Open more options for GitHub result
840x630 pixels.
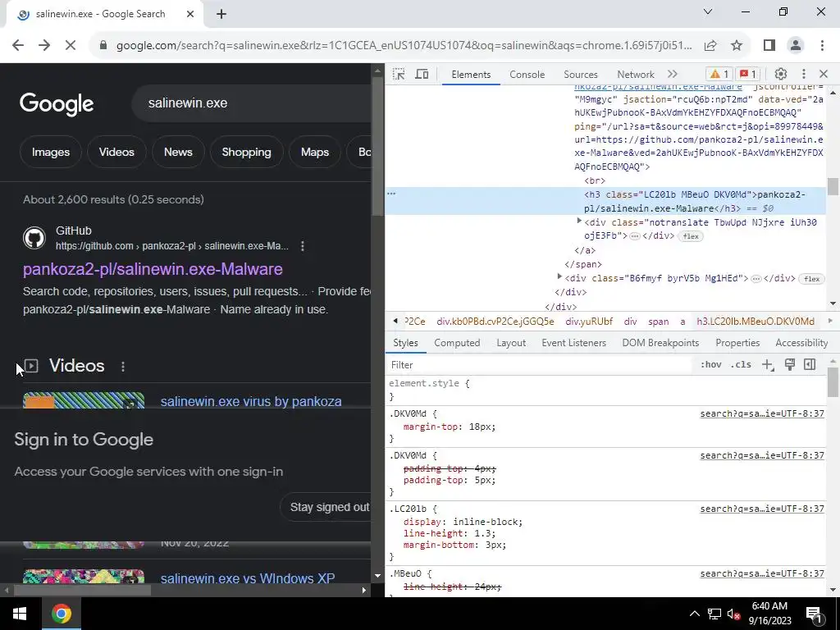[303, 246]
